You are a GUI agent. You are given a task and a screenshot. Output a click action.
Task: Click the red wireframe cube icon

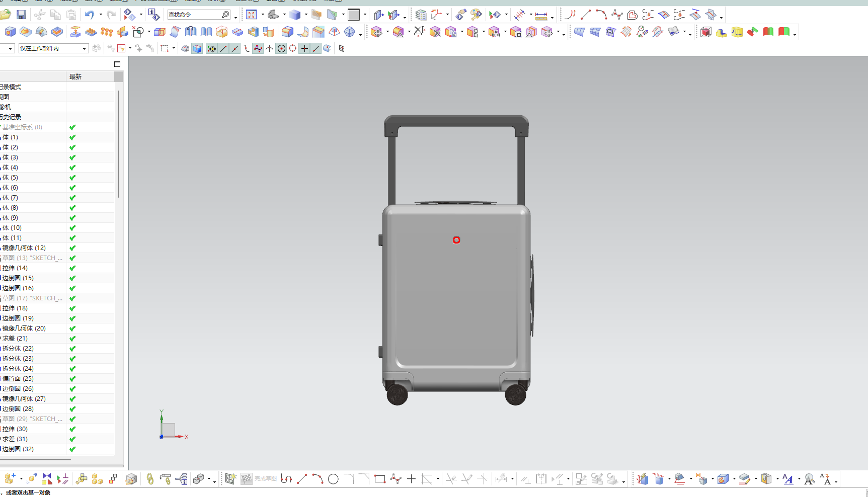[706, 32]
